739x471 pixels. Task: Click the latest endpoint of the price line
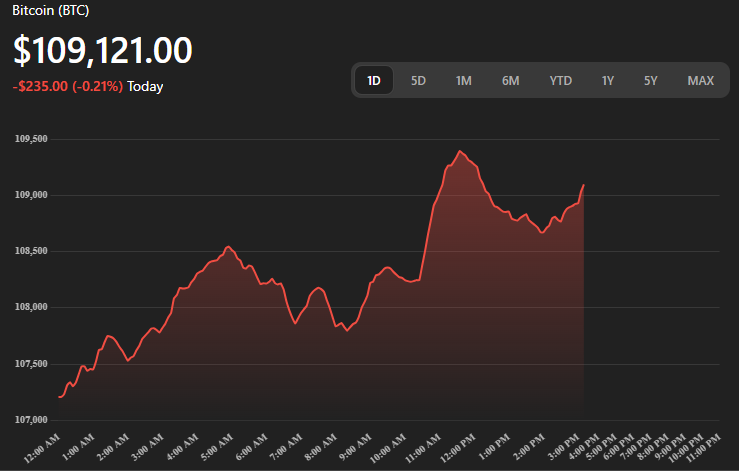click(583, 185)
